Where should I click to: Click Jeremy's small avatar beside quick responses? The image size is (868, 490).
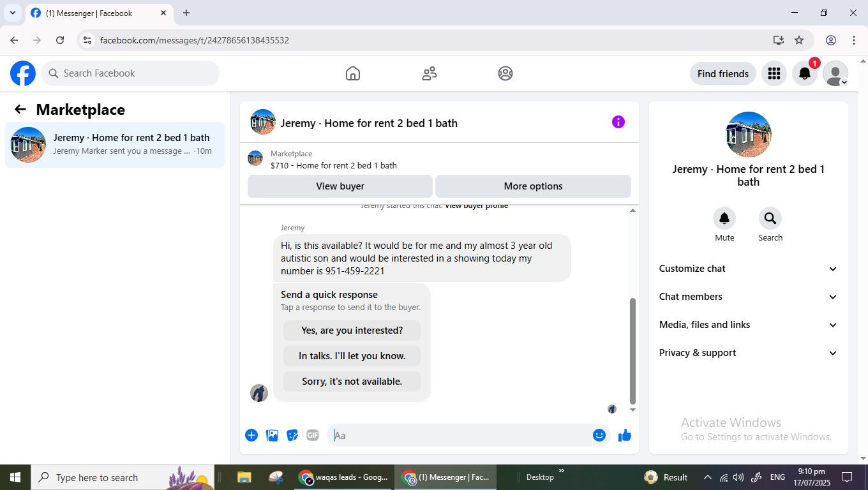coord(259,393)
